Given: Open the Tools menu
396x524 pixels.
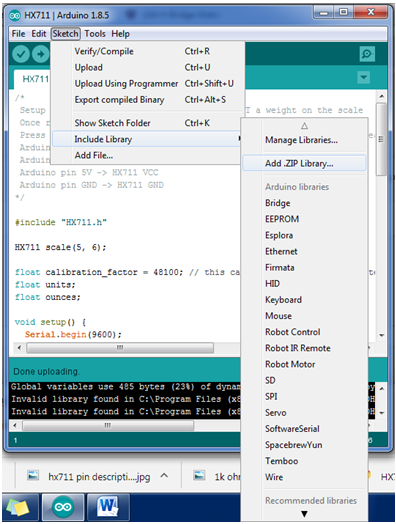Looking at the screenshot, I should pyautogui.click(x=95, y=34).
